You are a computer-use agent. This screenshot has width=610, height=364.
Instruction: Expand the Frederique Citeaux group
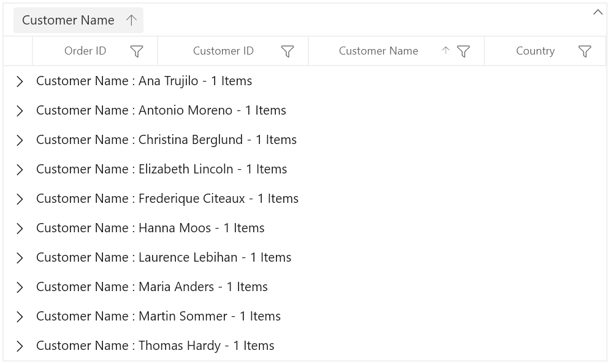(x=20, y=199)
